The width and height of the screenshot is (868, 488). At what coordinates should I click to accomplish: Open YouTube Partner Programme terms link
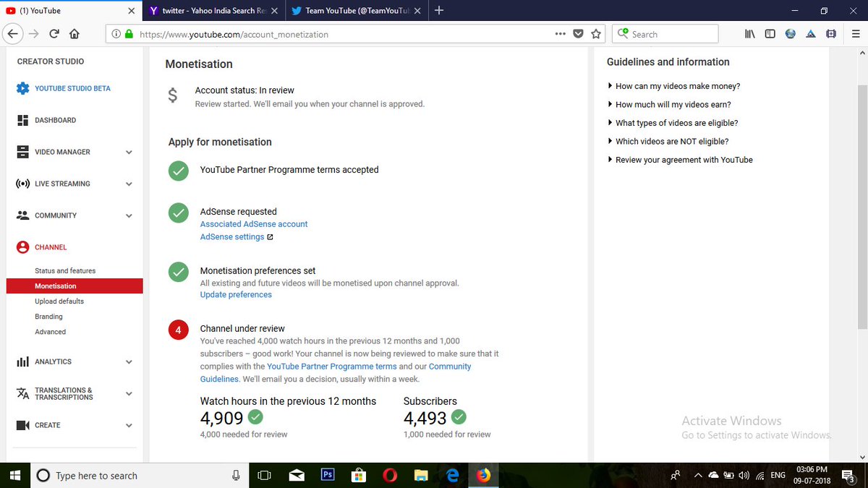pos(332,367)
